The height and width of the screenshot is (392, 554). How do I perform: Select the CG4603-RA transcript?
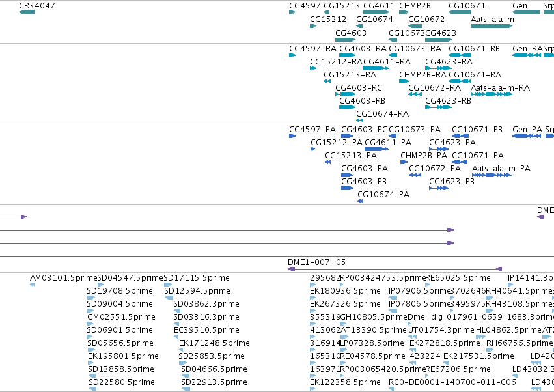[348, 55]
